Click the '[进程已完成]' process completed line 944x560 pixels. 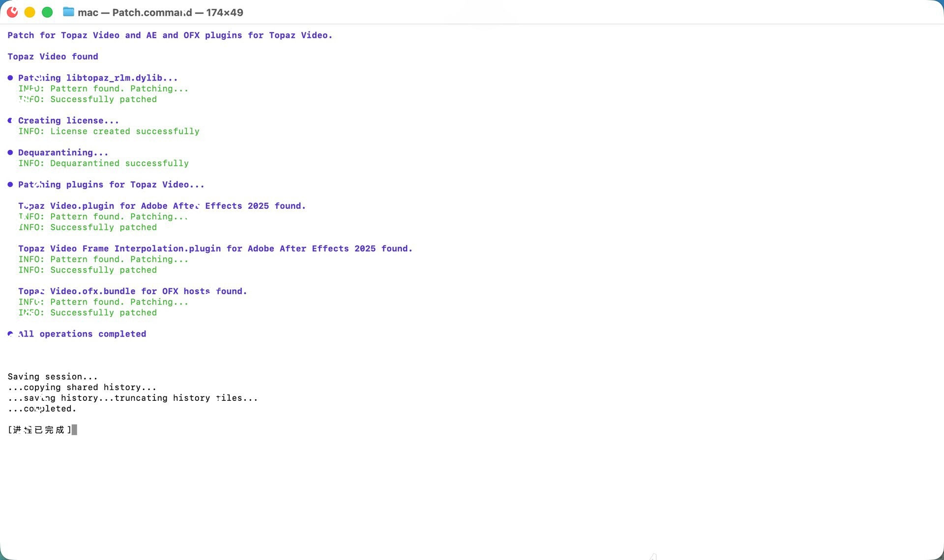pos(39,430)
